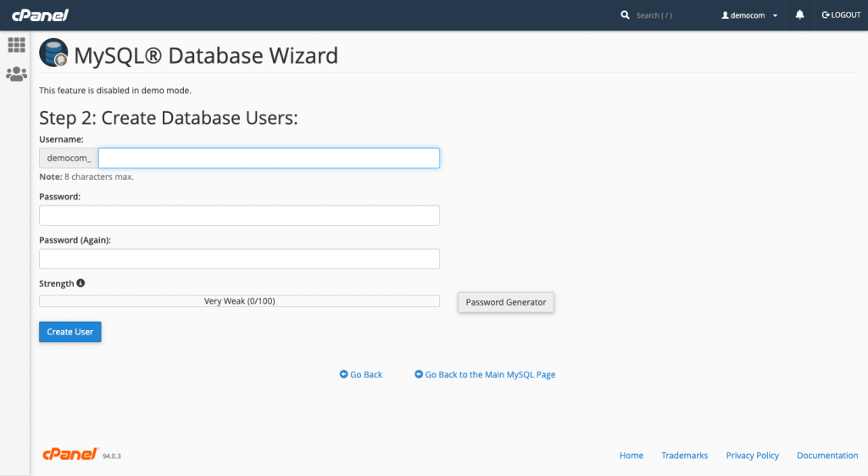Open the grid apps icon in sidebar
Screen dimensions: 868x476
[x=16, y=45]
